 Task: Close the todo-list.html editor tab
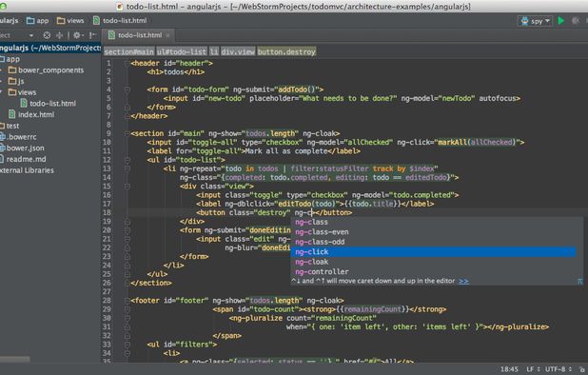click(x=167, y=35)
